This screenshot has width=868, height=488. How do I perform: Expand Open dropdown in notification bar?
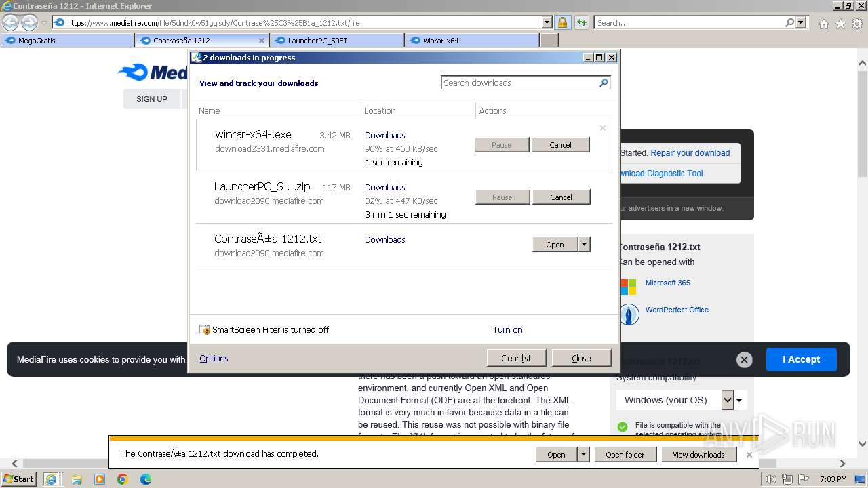pyautogui.click(x=583, y=455)
